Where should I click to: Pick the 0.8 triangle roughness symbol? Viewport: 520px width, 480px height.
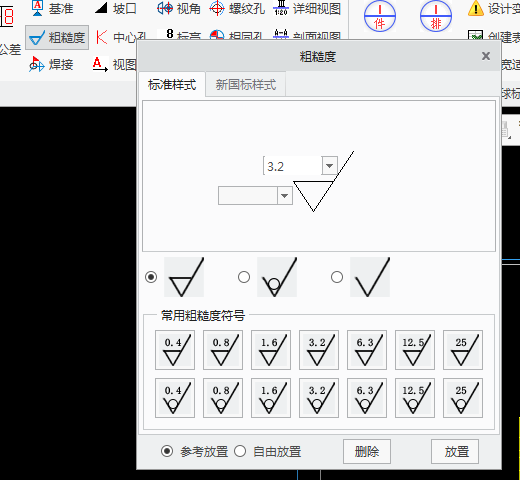pyautogui.click(x=223, y=350)
